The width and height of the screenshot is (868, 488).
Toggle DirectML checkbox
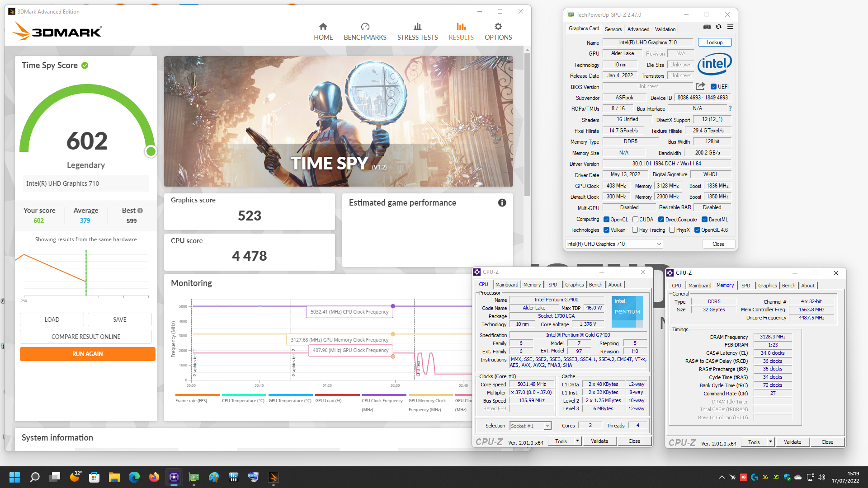point(704,220)
